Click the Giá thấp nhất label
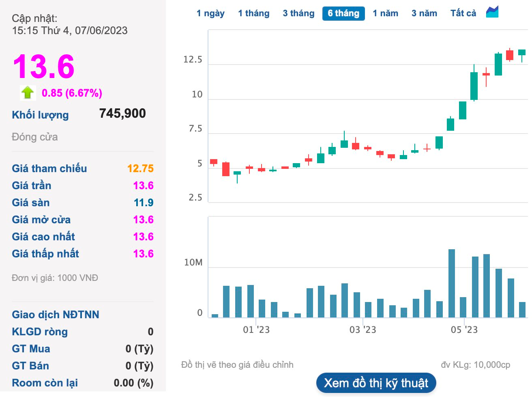532x397 pixels. point(45,254)
